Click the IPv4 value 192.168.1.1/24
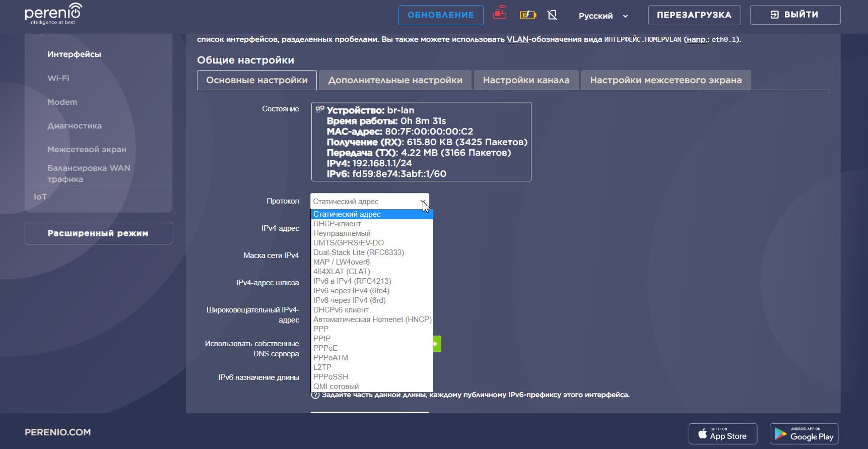Image resolution: width=868 pixels, height=449 pixels. (382, 163)
